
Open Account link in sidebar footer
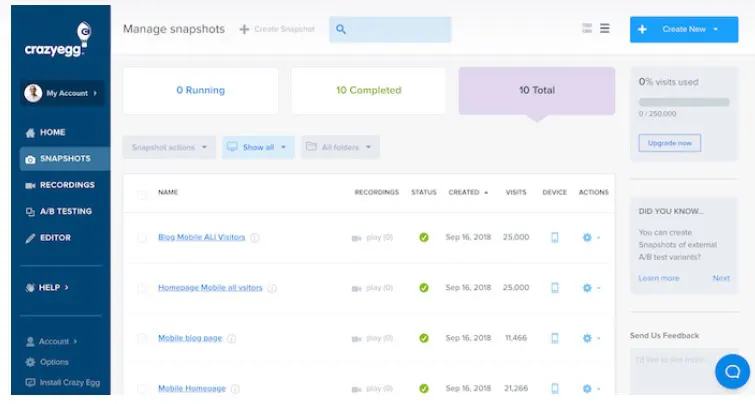tap(51, 341)
